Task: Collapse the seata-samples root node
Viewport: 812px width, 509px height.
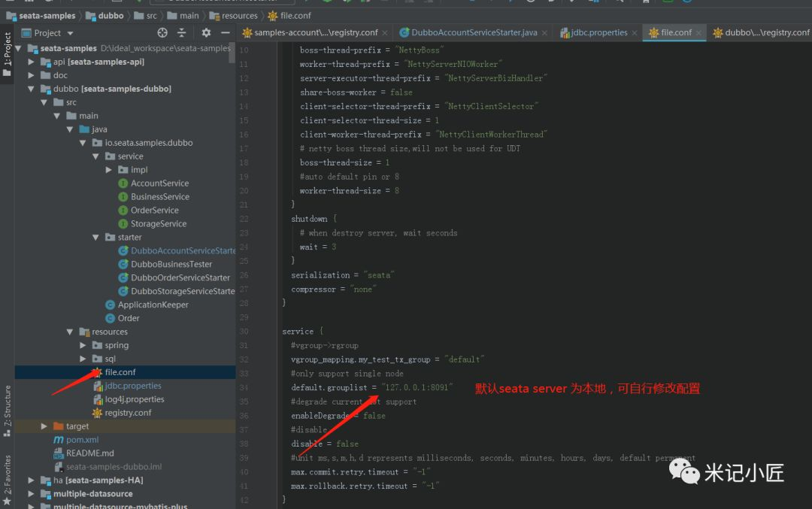Action: point(18,48)
